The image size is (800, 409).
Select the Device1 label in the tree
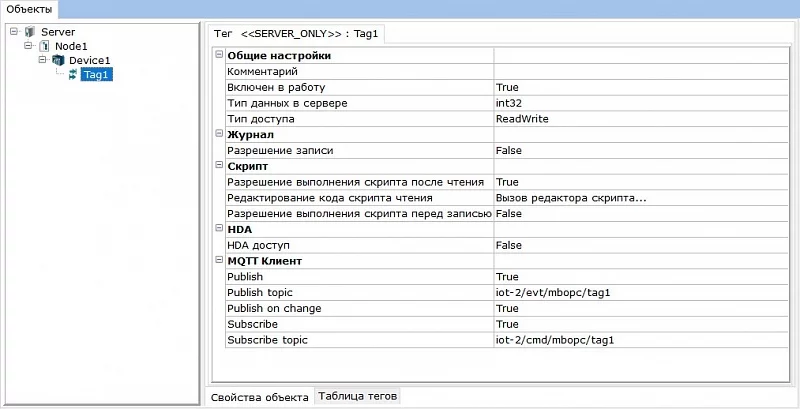tap(90, 60)
